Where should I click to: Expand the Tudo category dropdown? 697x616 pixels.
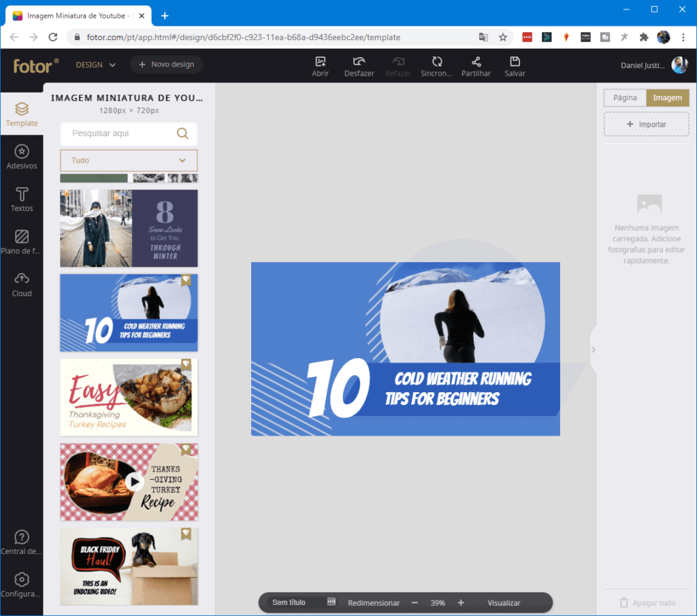click(x=129, y=160)
